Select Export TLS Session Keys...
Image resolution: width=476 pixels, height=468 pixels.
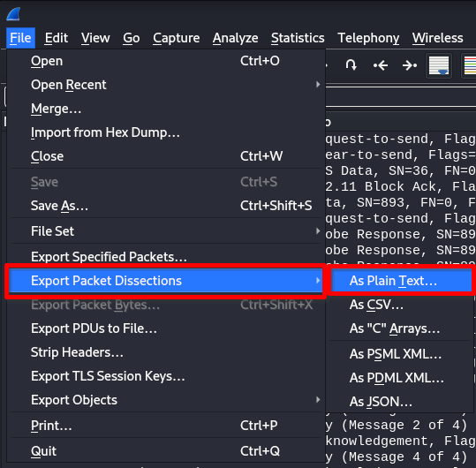coord(166,376)
